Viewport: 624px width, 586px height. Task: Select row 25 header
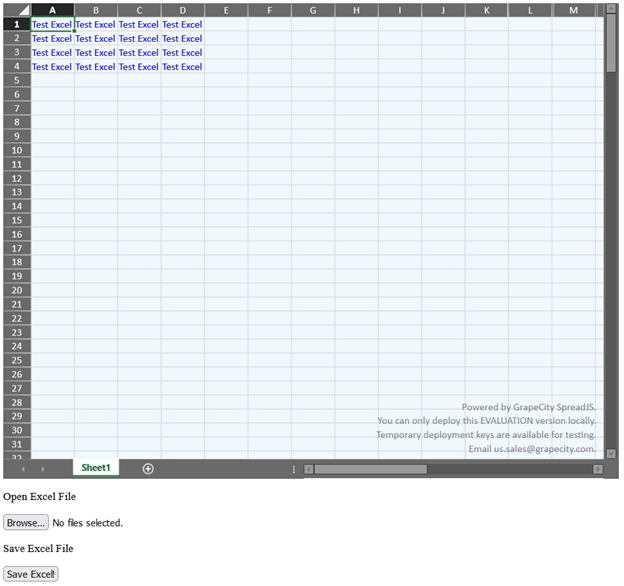click(x=17, y=360)
